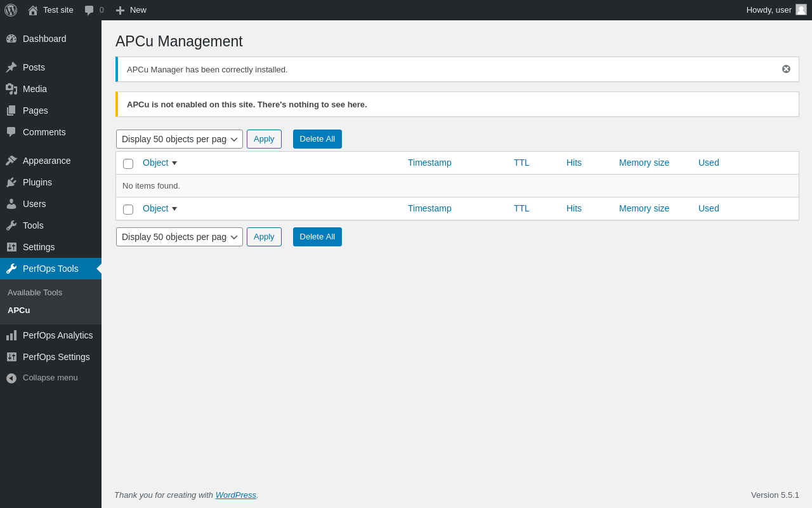Viewport: 812px width, 508px height.
Task: Click the Posts pushpin icon
Action: (x=11, y=67)
